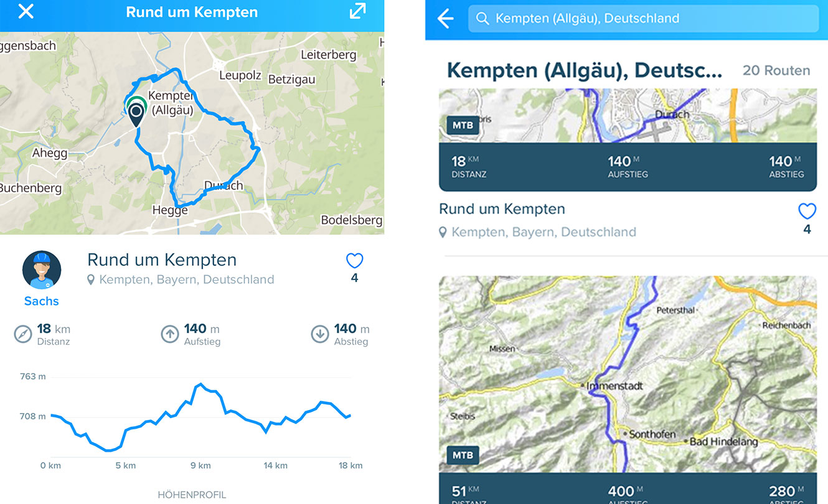Tap the Aufstieg up-arrow icon

[170, 334]
